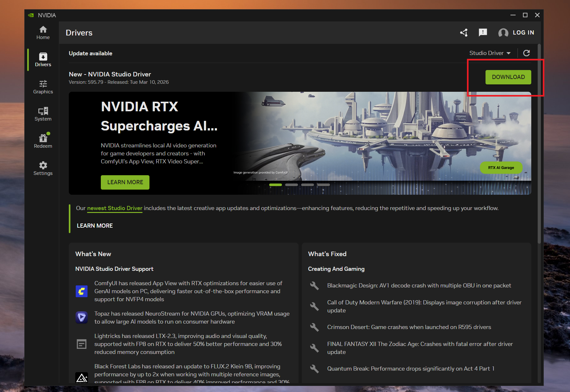Viewport: 570px width, 392px height.
Task: Click the vertical scrollbar on right
Action: [x=539, y=144]
